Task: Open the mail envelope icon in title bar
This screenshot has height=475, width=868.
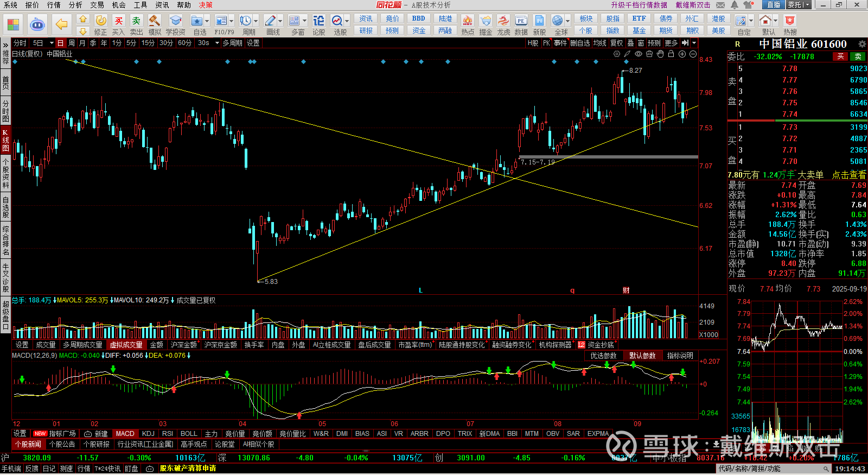Action: (x=720, y=5)
